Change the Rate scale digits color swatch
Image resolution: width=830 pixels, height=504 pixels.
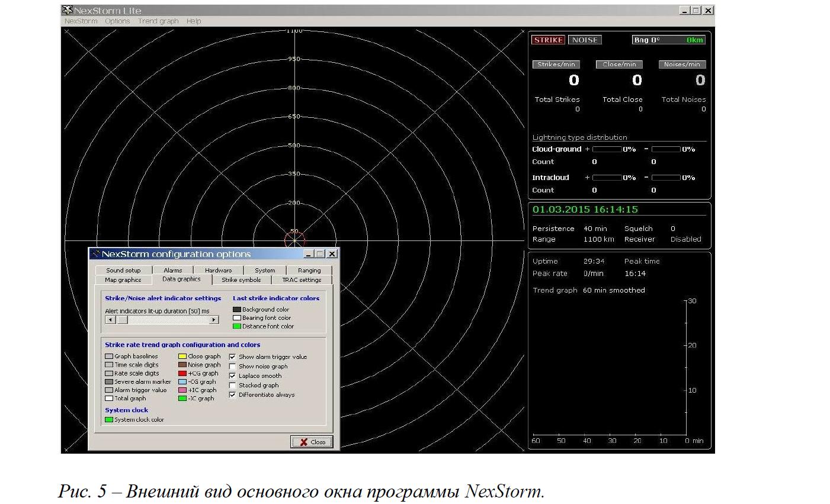coord(109,374)
